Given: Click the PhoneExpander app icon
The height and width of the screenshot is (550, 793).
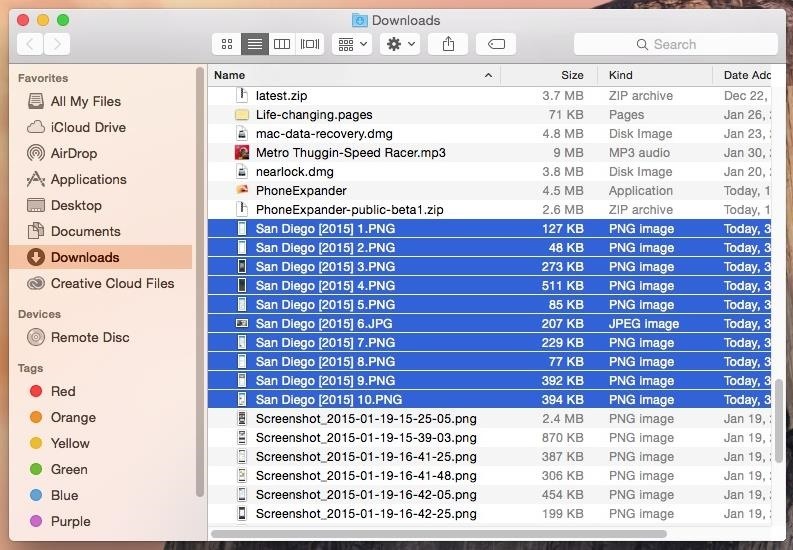Looking at the screenshot, I should [242, 191].
